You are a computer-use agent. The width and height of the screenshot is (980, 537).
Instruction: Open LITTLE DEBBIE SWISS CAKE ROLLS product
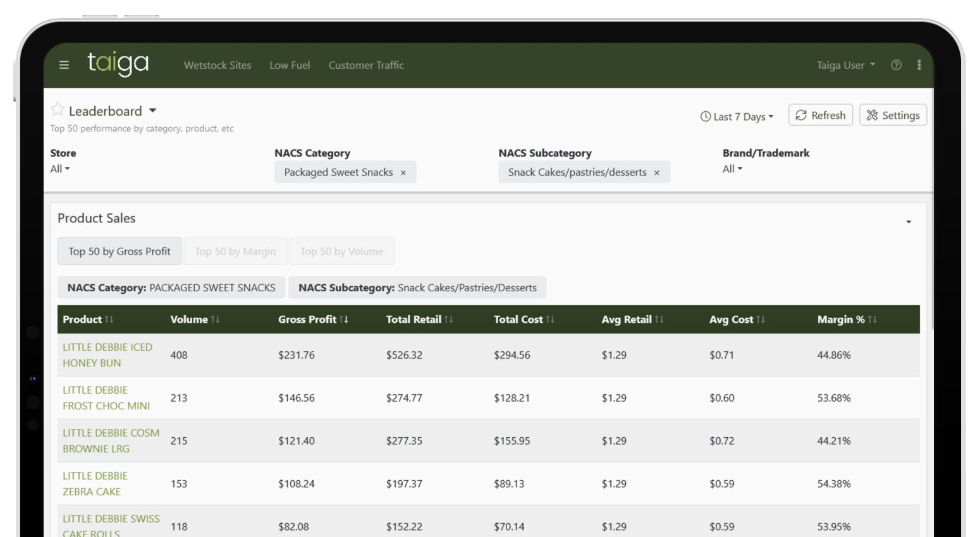(111, 526)
